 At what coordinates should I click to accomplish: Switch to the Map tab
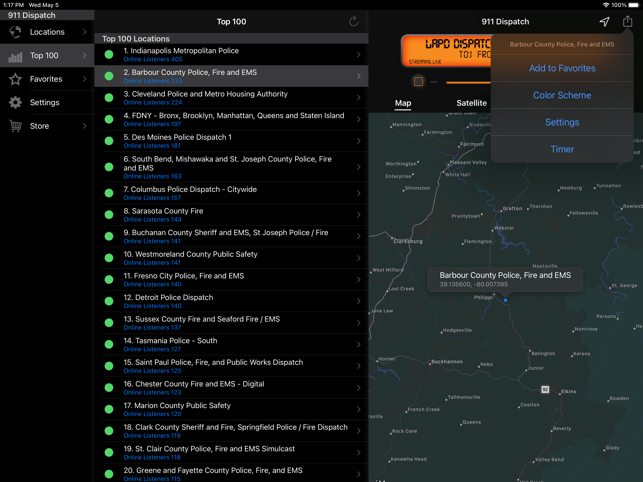click(x=403, y=103)
